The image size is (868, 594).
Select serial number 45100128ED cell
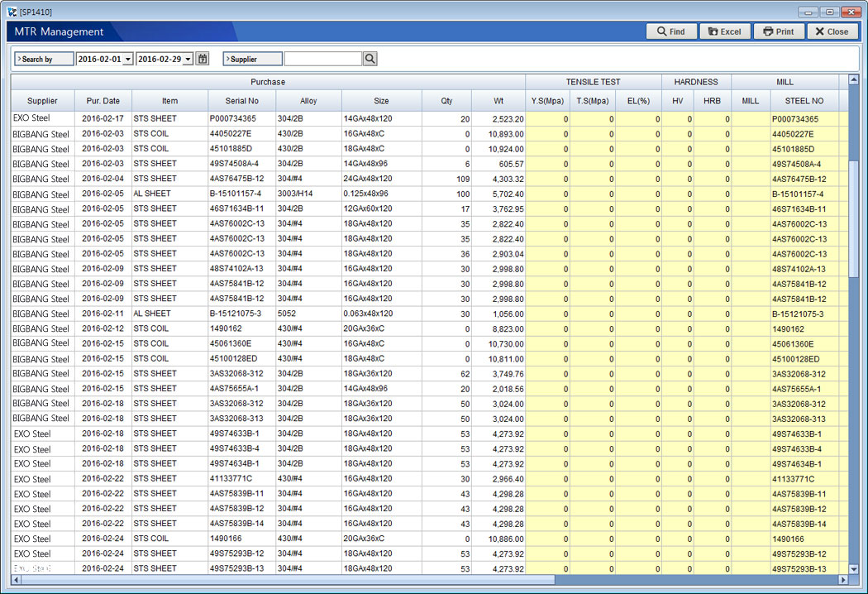pos(242,358)
